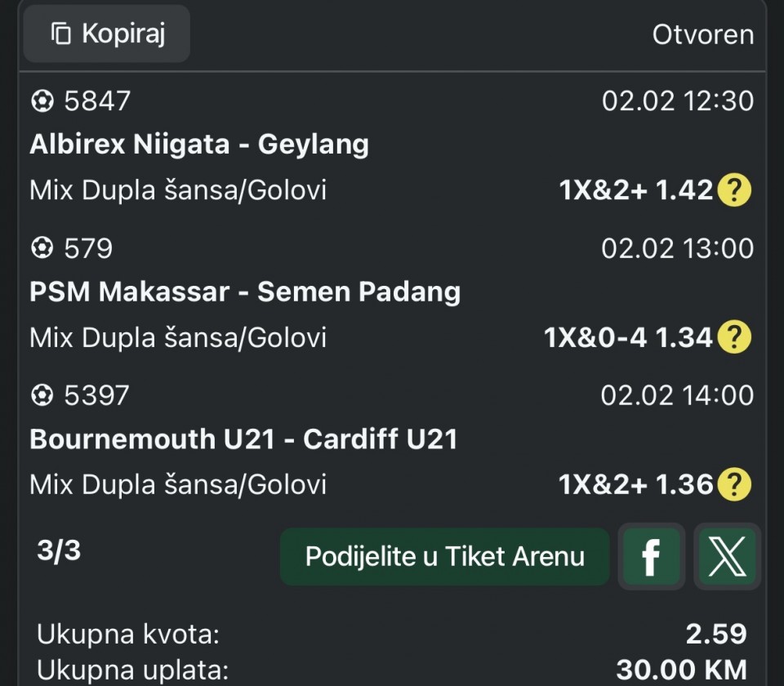Viewport: 784px width, 686px height.
Task: Tap soccer ball icon beside 579
Action: point(42,248)
